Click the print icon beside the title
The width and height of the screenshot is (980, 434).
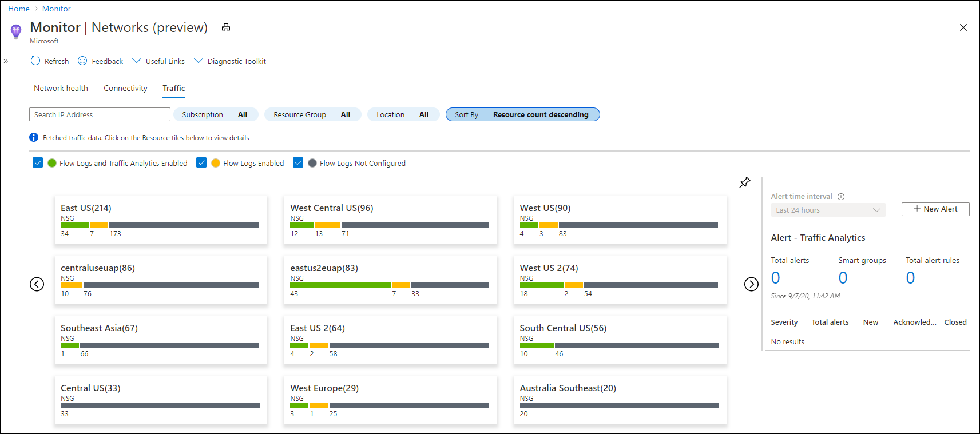click(226, 27)
